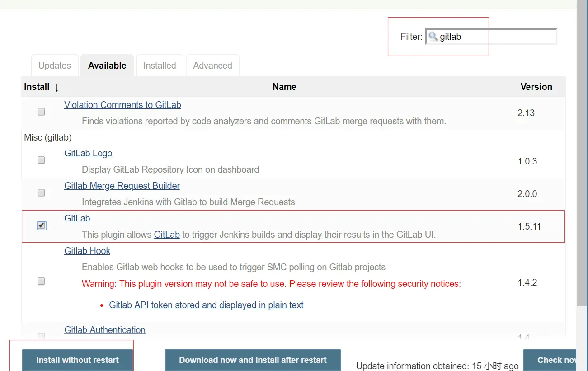
Task: Click Display GitLab Repository Icon description
Action: click(170, 169)
